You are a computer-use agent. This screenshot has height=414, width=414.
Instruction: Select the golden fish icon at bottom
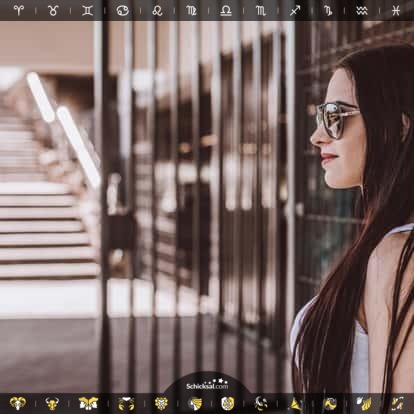point(397,403)
